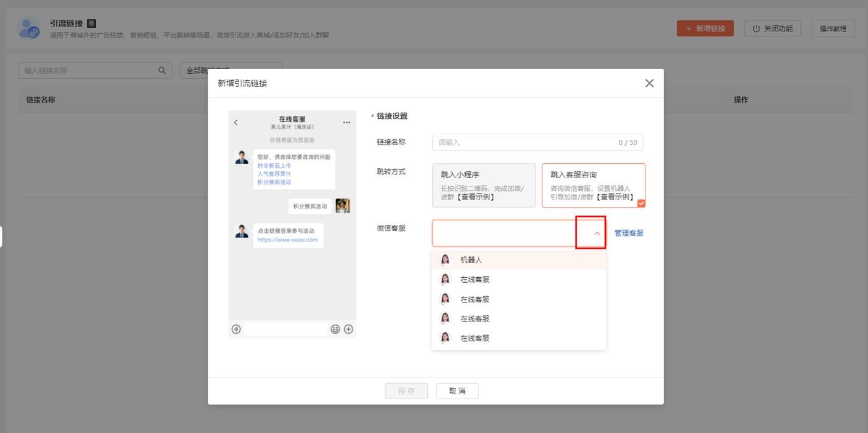Click the voice input icon in chat preview
868x433 pixels.
click(236, 330)
